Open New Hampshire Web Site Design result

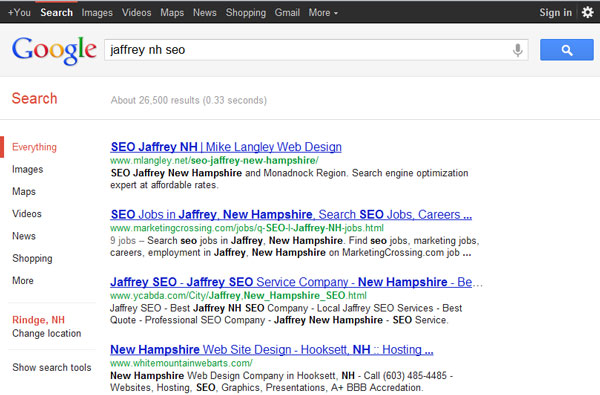[x=272, y=350]
